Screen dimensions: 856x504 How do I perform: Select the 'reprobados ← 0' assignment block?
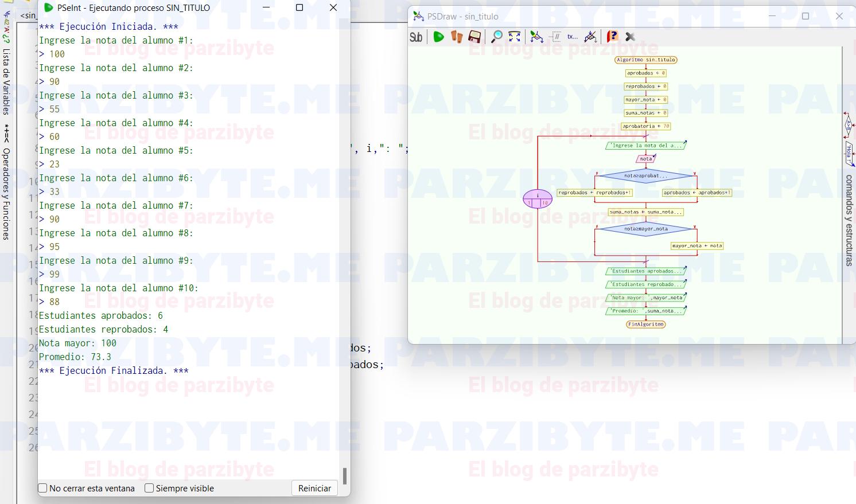click(646, 87)
